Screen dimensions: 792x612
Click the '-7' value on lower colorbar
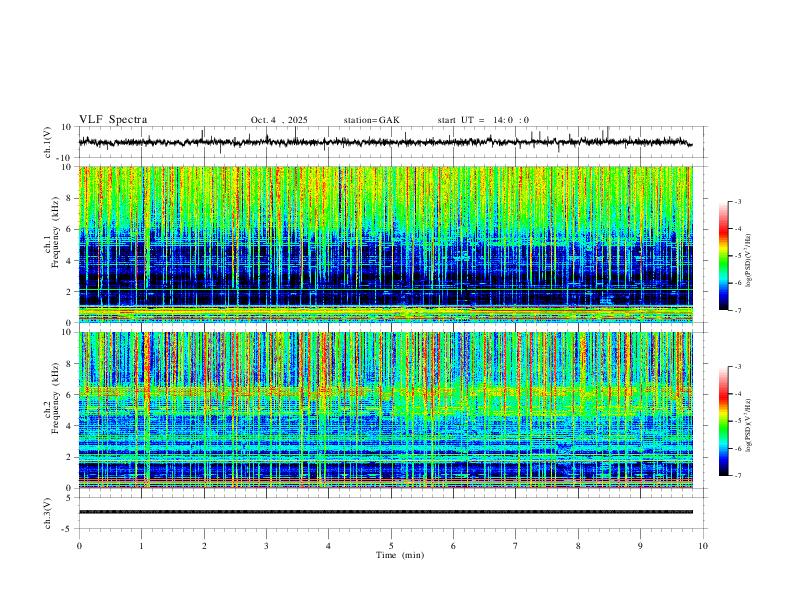[738, 476]
